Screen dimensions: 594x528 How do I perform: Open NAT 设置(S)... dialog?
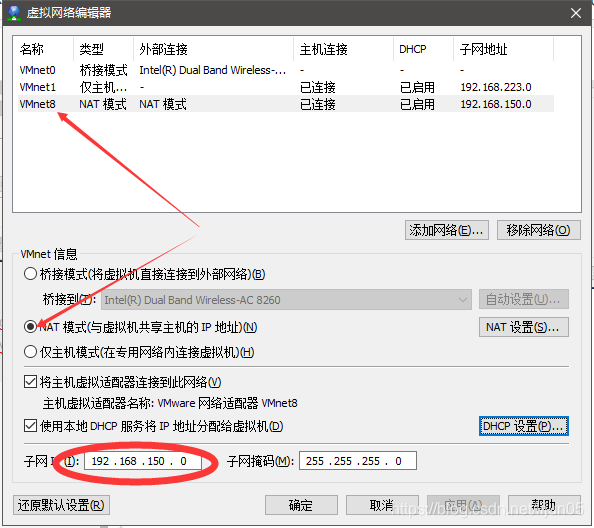click(x=524, y=326)
